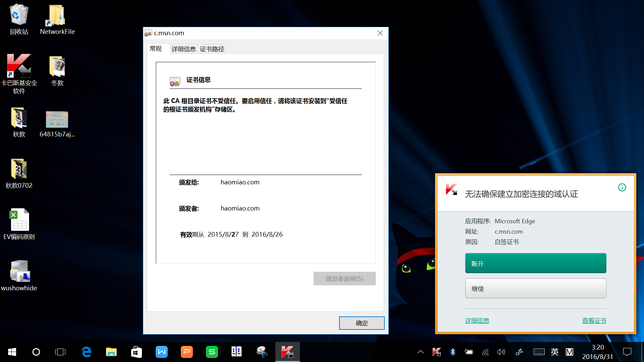This screenshot has width=644, height=362.
Task: Launch Microsoft Edge from taskbar
Action: (x=86, y=352)
